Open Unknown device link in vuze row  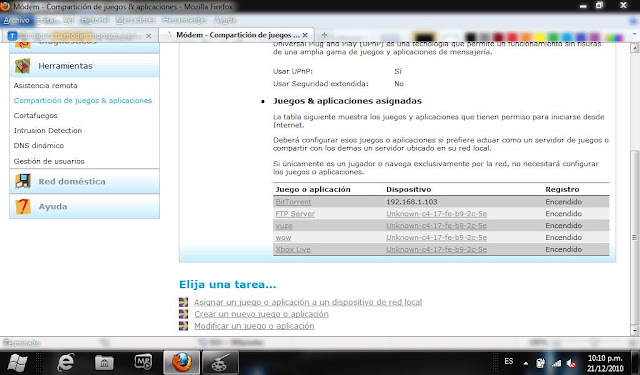(x=436, y=225)
